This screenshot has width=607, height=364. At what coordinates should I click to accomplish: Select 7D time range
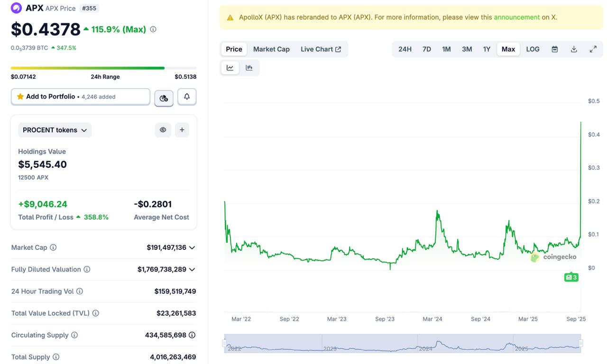[x=427, y=49]
